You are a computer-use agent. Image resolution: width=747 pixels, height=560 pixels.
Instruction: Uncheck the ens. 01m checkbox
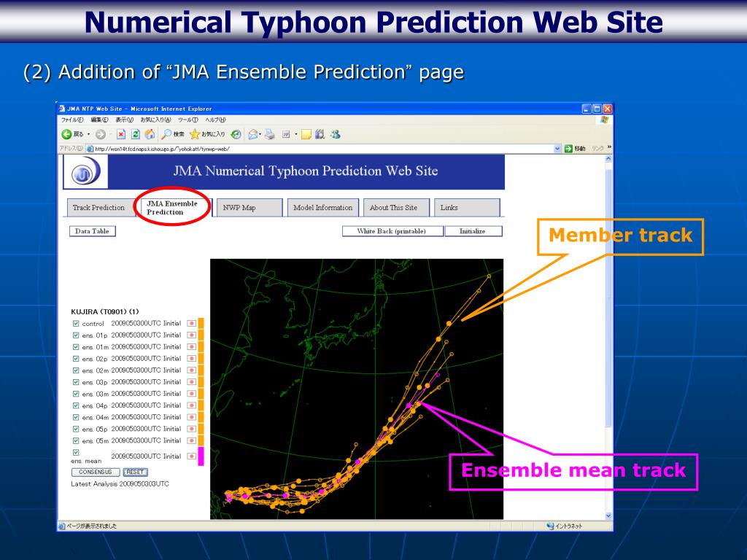(x=76, y=346)
